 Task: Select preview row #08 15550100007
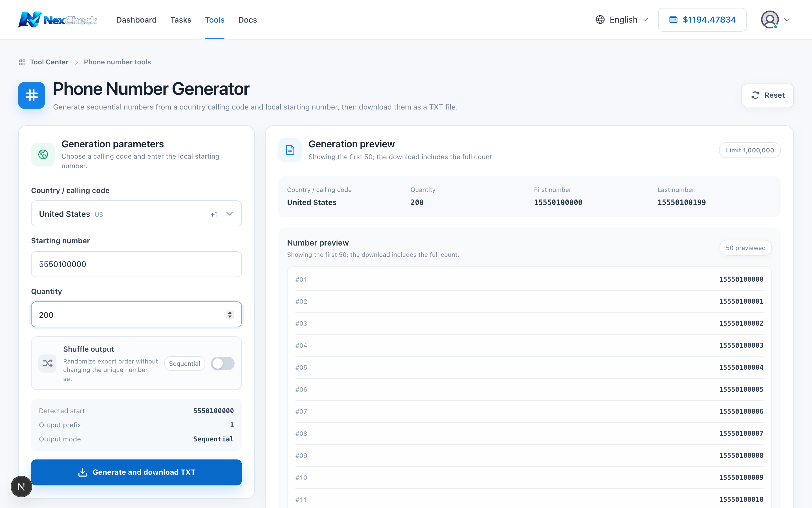click(x=529, y=433)
